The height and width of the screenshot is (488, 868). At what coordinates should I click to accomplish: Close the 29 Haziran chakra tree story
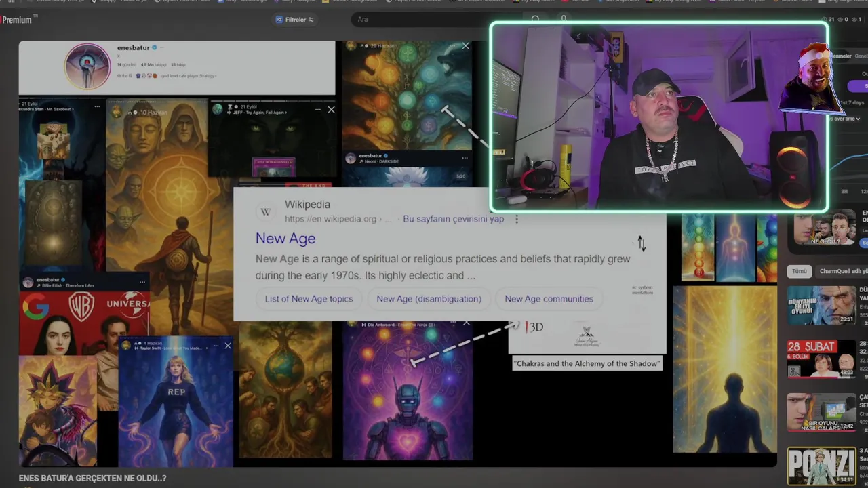465,46
